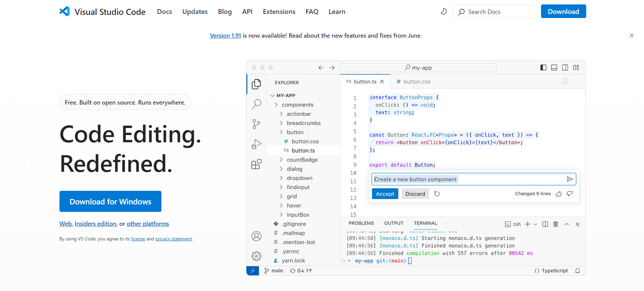Viewport: 644px width, 291px height.
Task: Open the Search icon in activity bar
Action: coord(257,104)
